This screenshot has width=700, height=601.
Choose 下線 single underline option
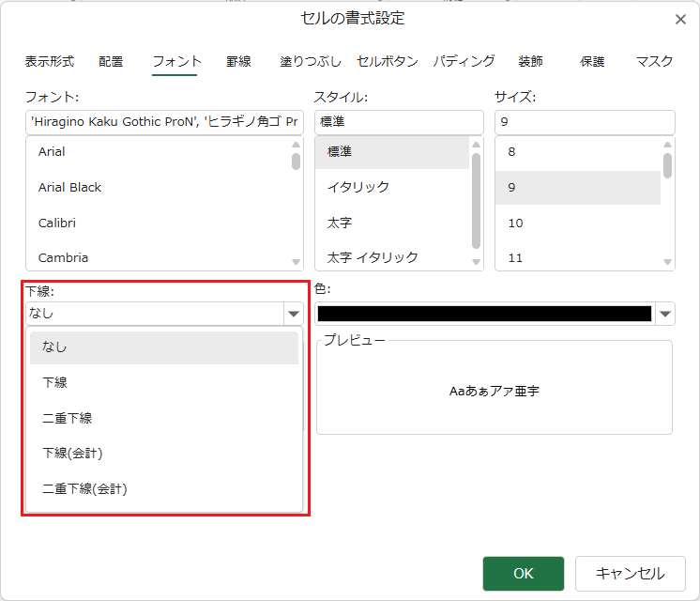164,382
